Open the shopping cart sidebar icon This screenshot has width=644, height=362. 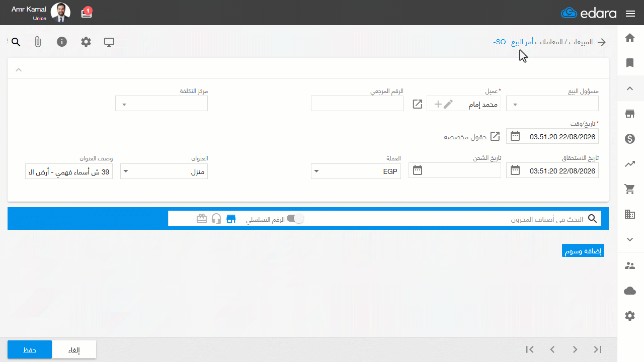pyautogui.click(x=630, y=189)
